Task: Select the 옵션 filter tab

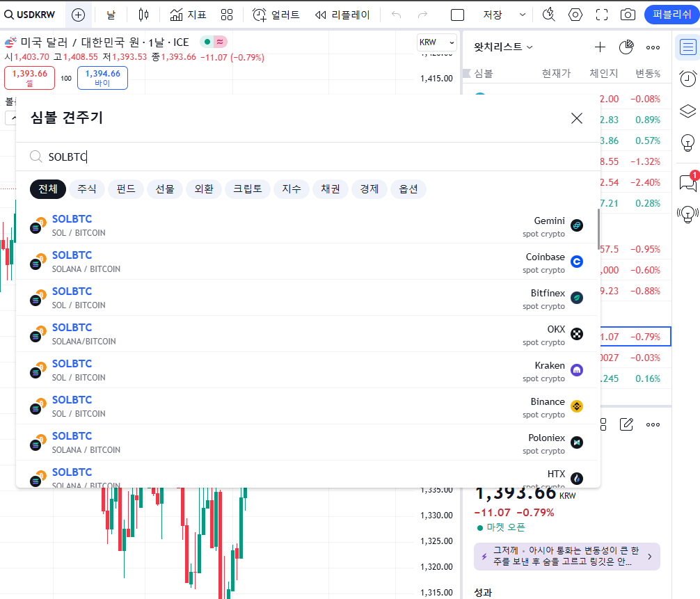Action: pos(408,189)
